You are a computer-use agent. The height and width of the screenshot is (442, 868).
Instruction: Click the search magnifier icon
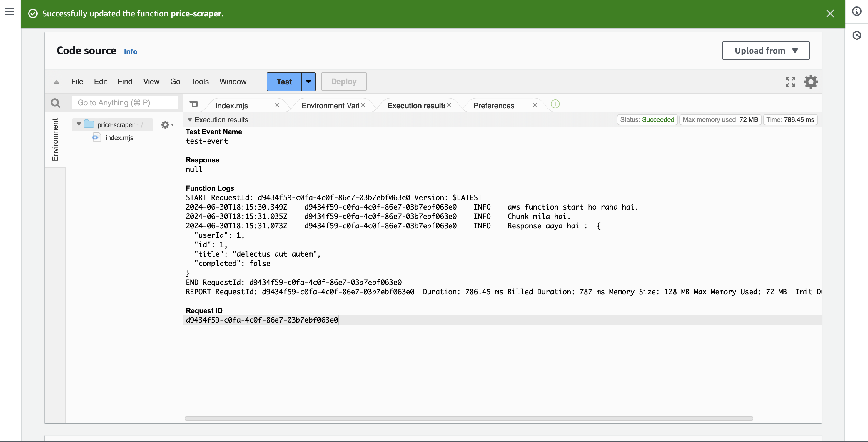pyautogui.click(x=55, y=103)
